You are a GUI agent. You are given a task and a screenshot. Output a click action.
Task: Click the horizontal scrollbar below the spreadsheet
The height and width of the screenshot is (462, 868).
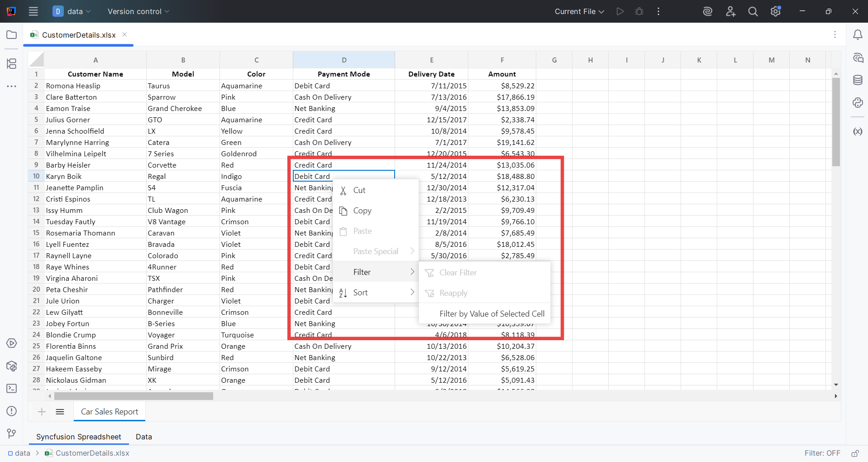[x=133, y=396]
